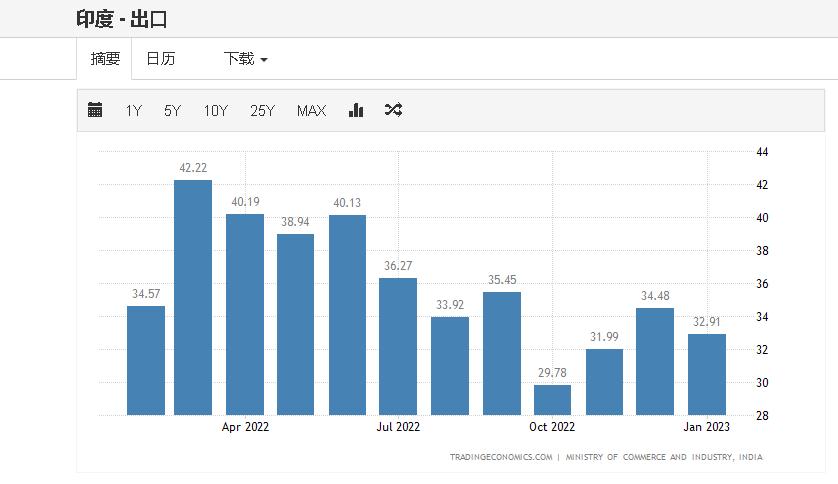Select the 1Y time range
Screen dimensions: 838x484
pos(133,111)
